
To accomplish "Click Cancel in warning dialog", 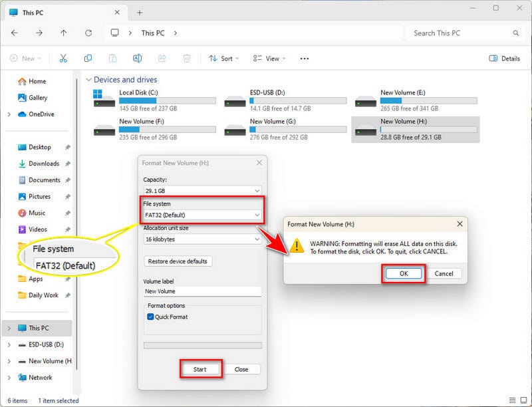I will [444, 273].
